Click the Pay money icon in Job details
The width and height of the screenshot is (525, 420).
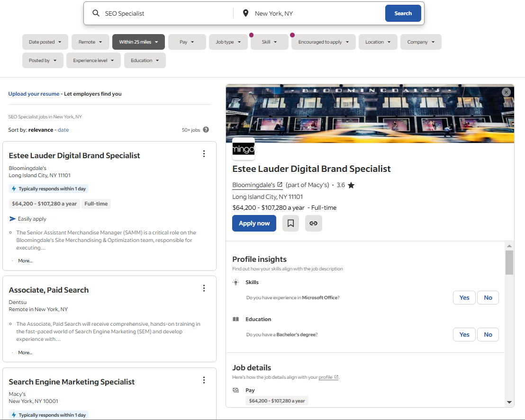coord(235,390)
